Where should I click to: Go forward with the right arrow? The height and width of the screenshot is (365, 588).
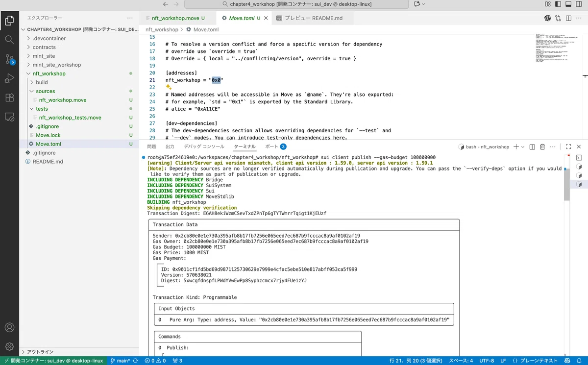pyautogui.click(x=177, y=4)
